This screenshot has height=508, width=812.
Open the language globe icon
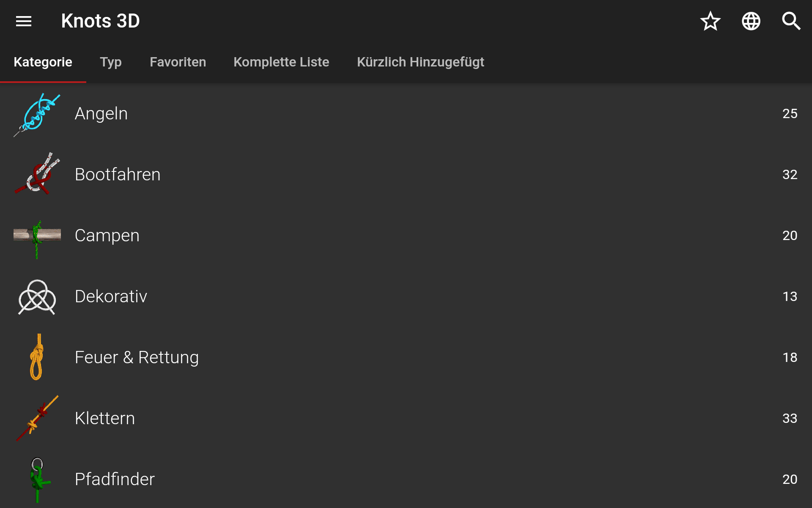click(751, 21)
